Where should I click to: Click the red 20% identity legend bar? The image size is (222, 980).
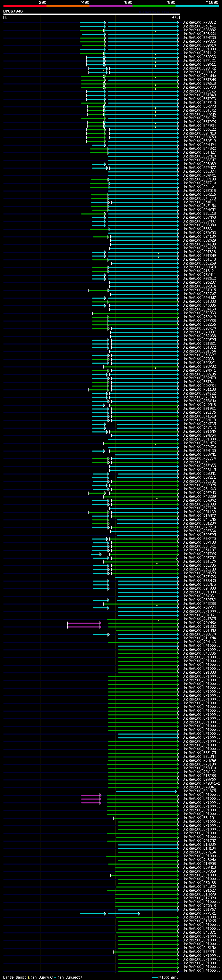(x=25, y=6)
